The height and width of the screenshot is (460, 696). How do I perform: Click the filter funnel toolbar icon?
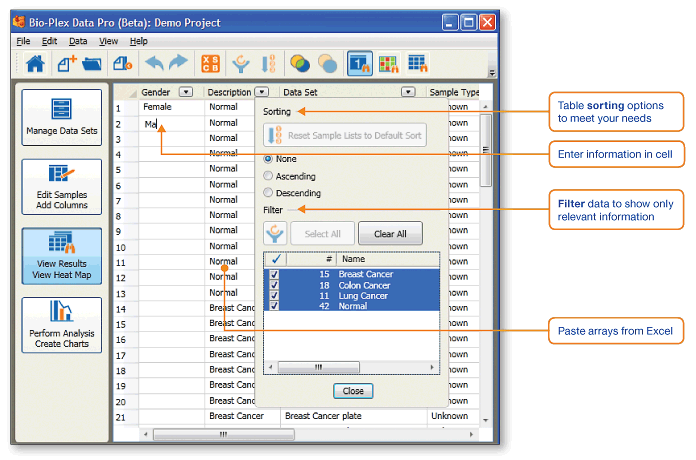tap(241, 63)
